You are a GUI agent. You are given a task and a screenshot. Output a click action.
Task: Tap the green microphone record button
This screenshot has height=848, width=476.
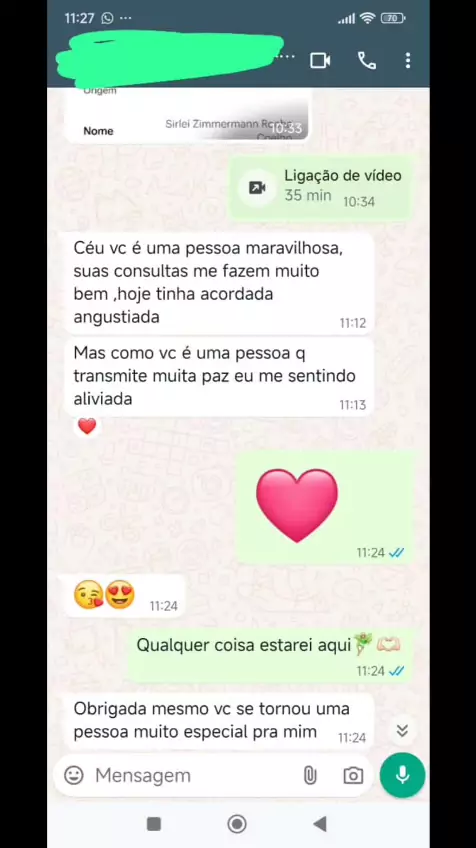tap(402, 775)
